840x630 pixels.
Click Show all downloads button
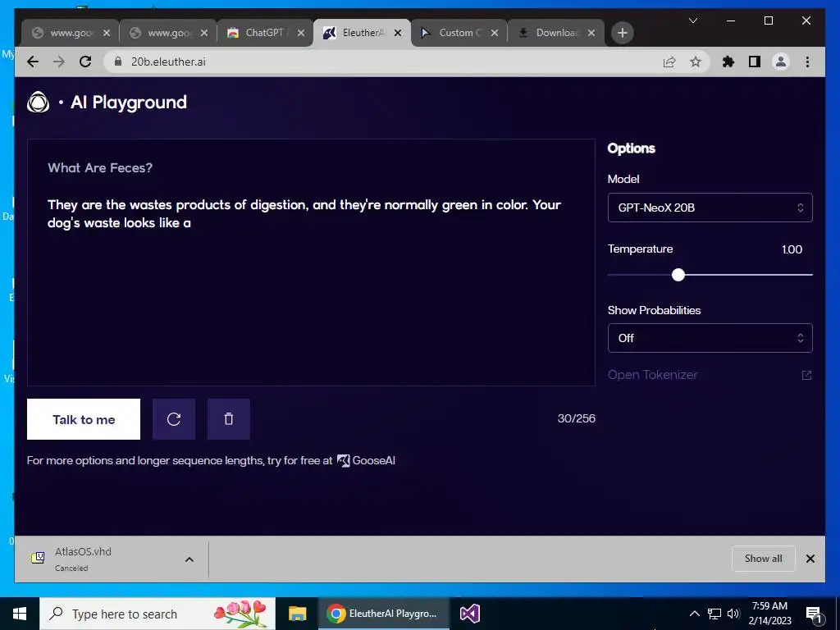[x=764, y=559]
